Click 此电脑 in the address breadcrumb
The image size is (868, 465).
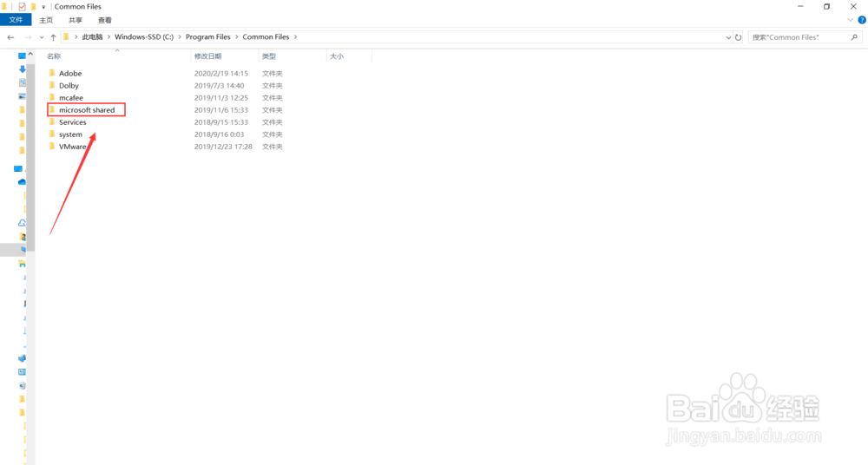(93, 37)
